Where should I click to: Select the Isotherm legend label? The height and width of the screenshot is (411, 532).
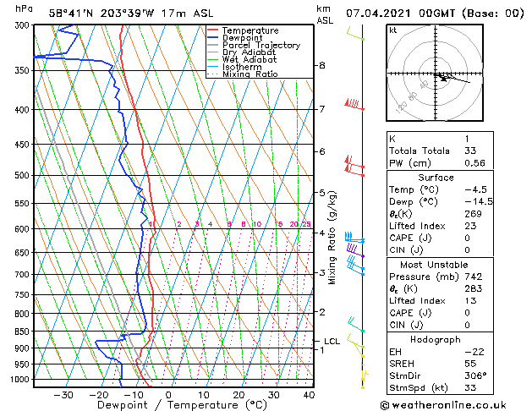tap(242, 67)
